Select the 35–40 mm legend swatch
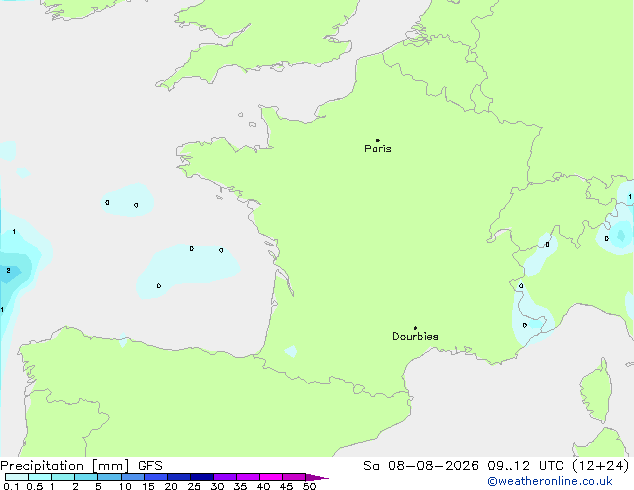Screen dimensions: 634x490 (247, 477)
